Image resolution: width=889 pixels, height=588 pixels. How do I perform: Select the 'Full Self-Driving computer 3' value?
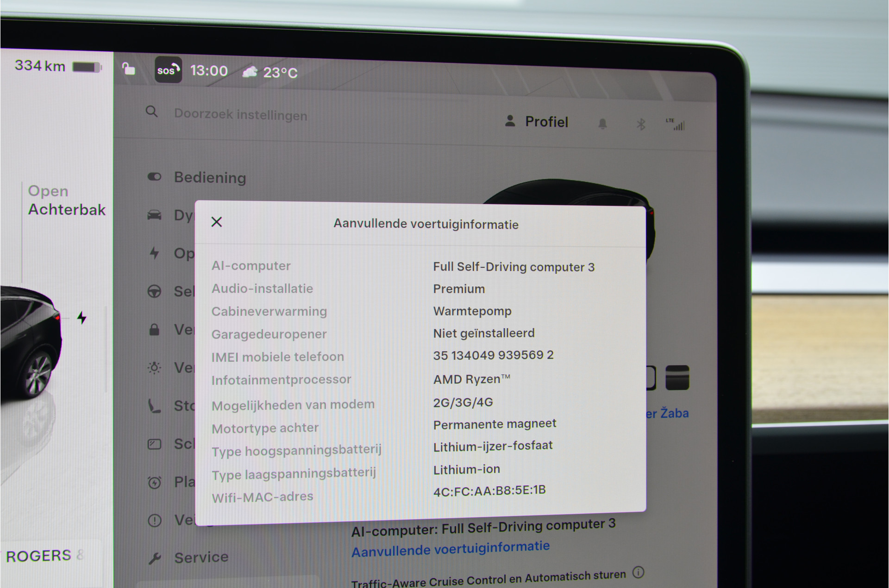click(514, 267)
